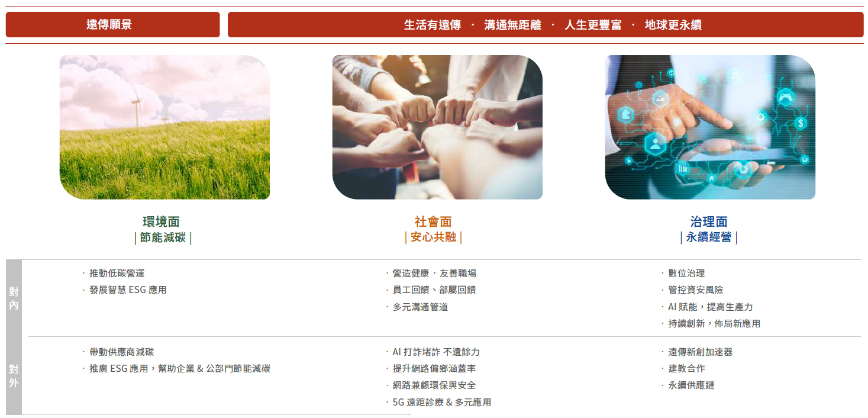This screenshot has height=418, width=868.
Task: Click 遠傳新創加速器 item
Action: point(701,352)
